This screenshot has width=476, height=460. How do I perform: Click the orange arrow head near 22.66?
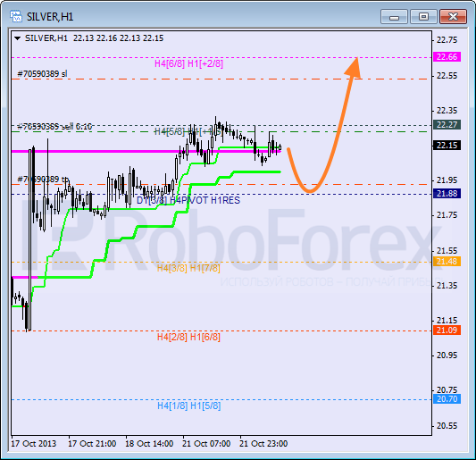354,67
